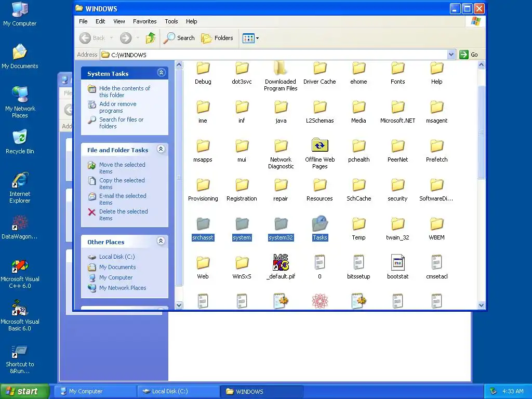Select the cmsetacl file

click(x=436, y=267)
